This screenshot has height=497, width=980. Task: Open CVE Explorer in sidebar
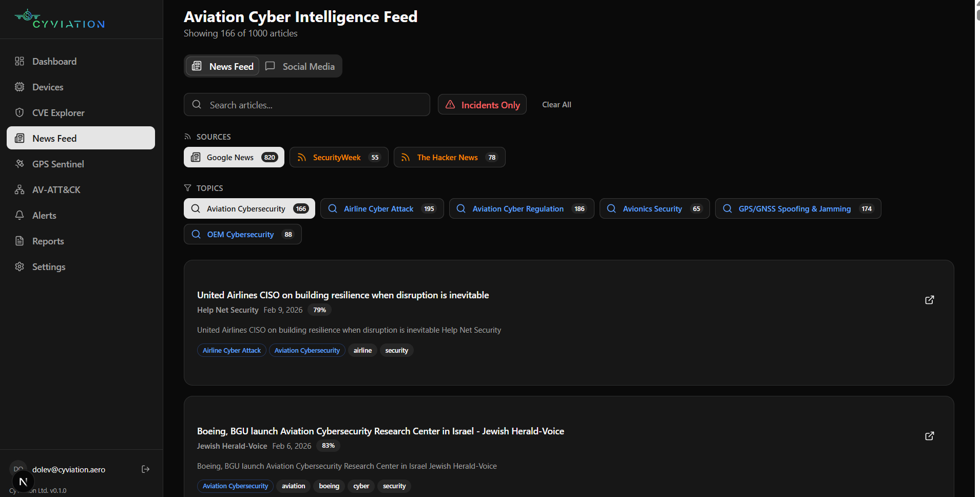pyautogui.click(x=81, y=112)
